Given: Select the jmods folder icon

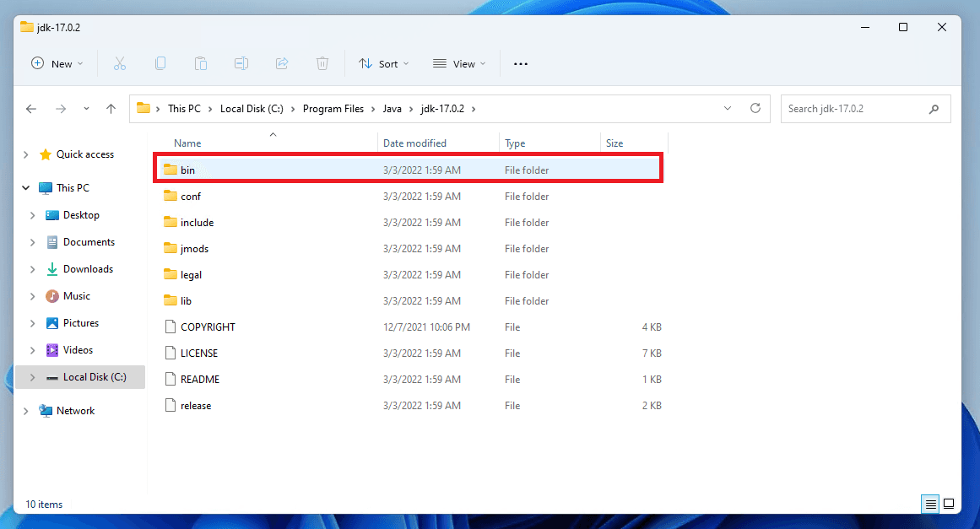Looking at the screenshot, I should coord(170,248).
